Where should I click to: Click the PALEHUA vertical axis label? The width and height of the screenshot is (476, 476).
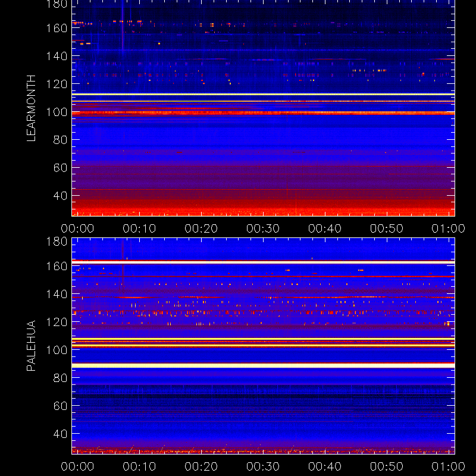click(x=32, y=346)
